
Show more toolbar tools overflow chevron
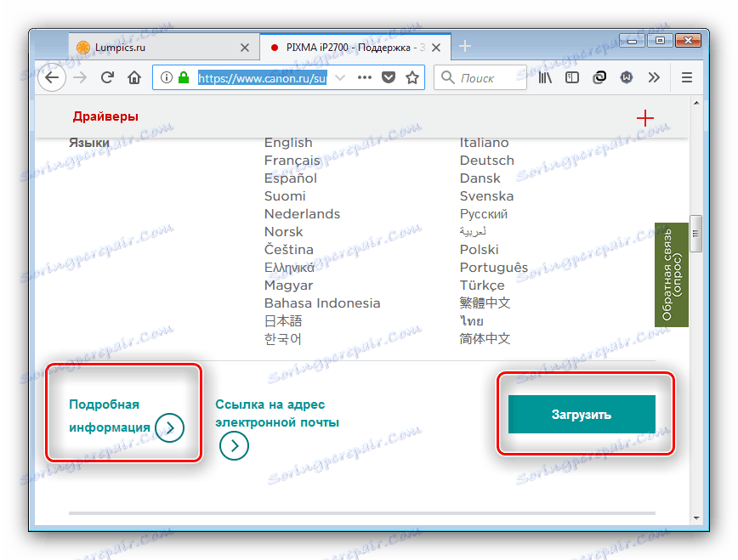654,77
